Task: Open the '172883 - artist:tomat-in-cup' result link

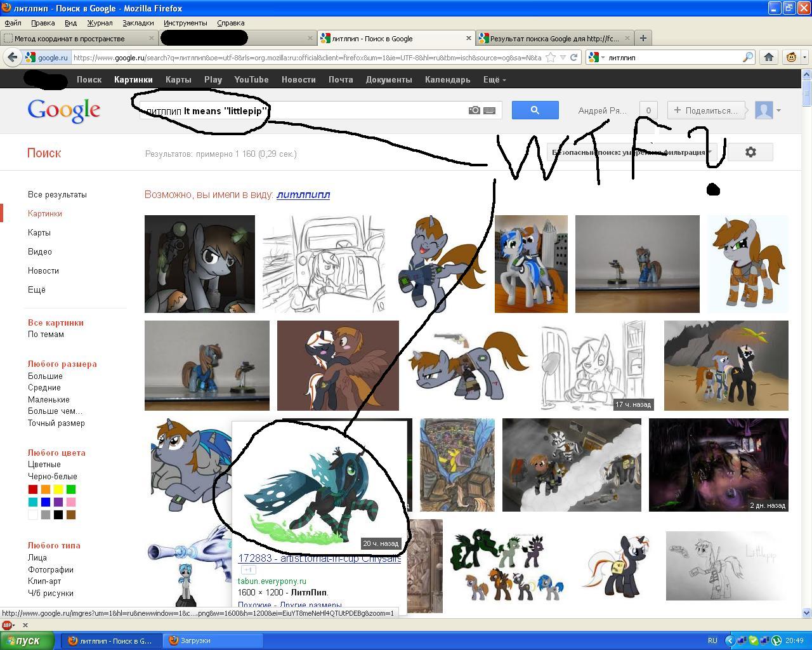Action: point(319,558)
